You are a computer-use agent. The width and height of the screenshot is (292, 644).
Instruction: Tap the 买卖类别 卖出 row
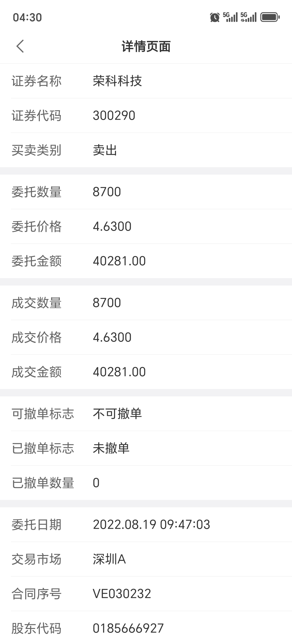point(146,150)
